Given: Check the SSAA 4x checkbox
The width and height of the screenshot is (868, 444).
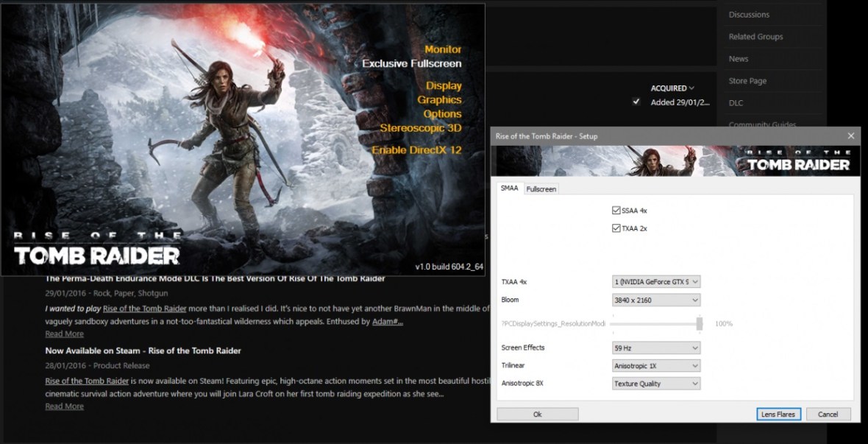Looking at the screenshot, I should pos(616,210).
